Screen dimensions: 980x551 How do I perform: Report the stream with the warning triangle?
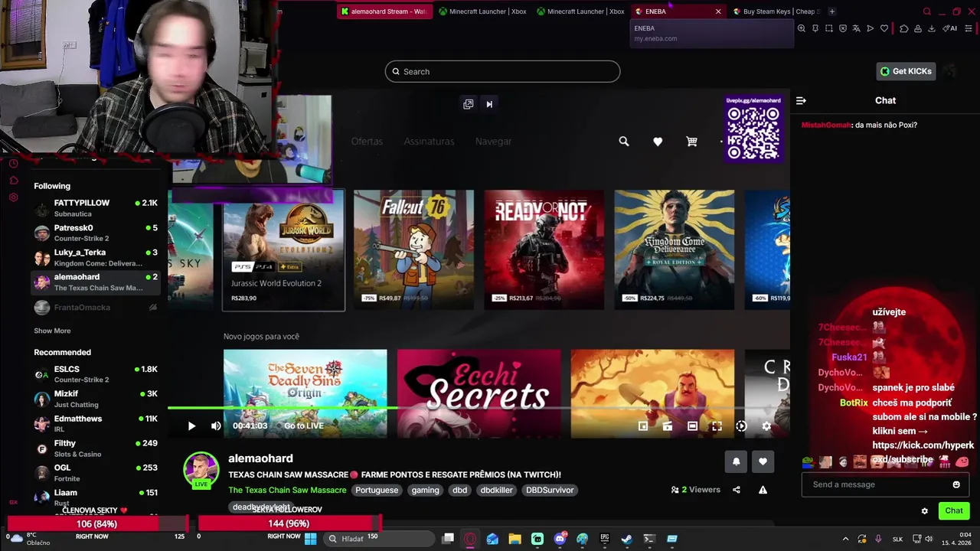[763, 490]
